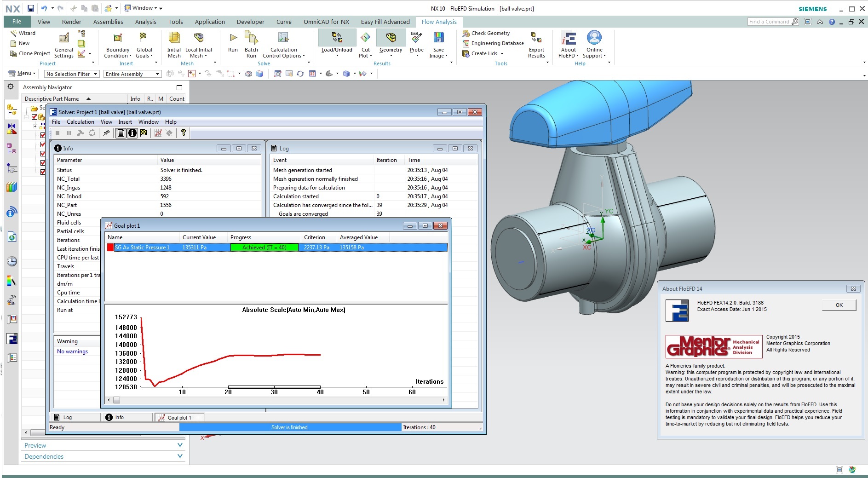Uncheck the topmost child component checkbox
Screen dimensions: 868x478
coord(43,135)
